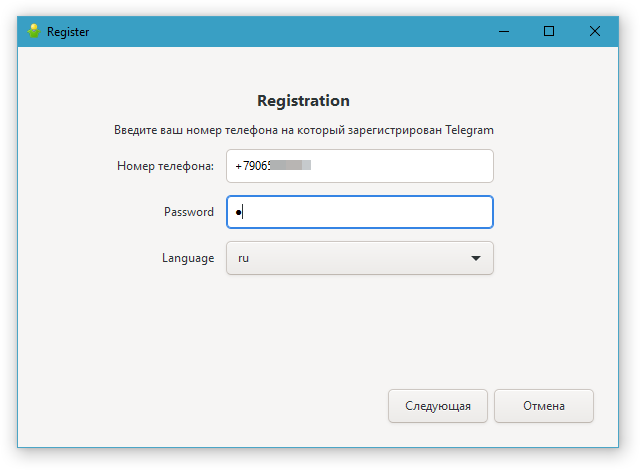640x470 pixels.
Task: Close the Register window
Action: pyautogui.click(x=595, y=31)
